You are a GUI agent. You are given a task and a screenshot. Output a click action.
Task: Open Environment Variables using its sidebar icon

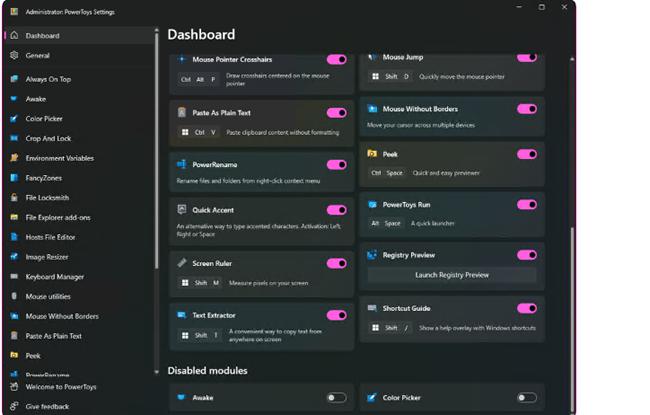(14, 158)
